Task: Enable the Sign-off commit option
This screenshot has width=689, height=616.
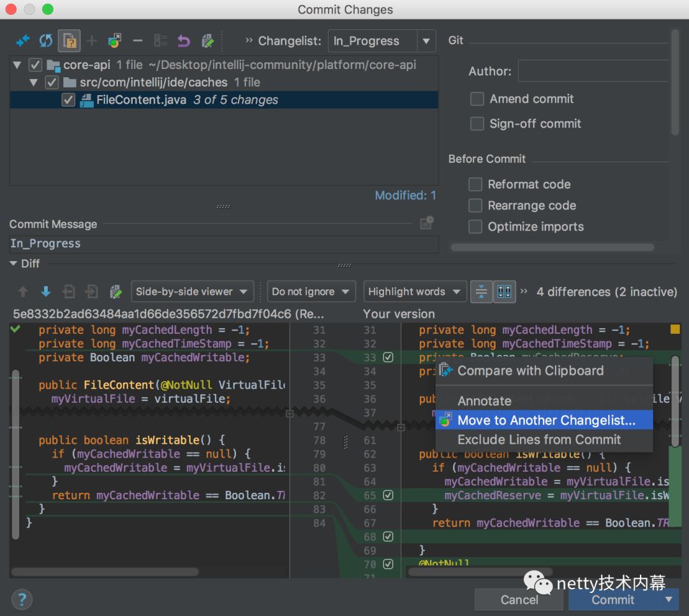Action: (477, 124)
